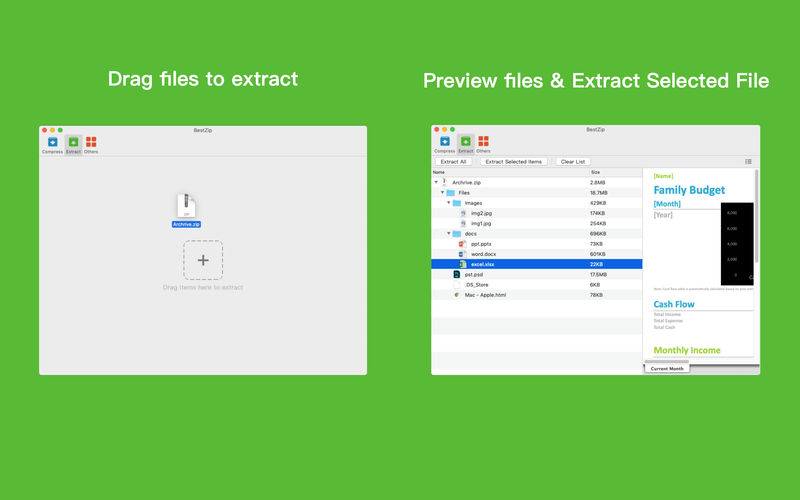Image resolution: width=800 pixels, height=500 pixels.
Task: Collapse the docs folder arrow
Action: (449, 233)
